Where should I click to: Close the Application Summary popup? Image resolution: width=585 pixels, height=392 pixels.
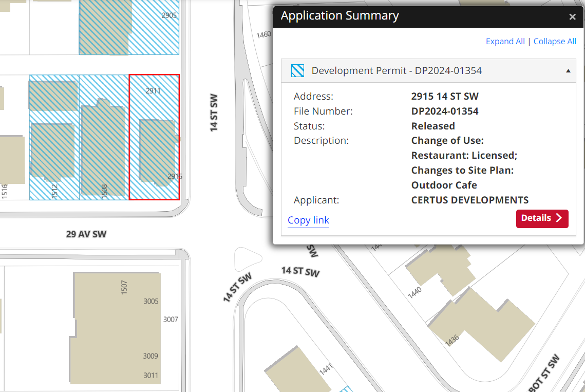point(572,17)
